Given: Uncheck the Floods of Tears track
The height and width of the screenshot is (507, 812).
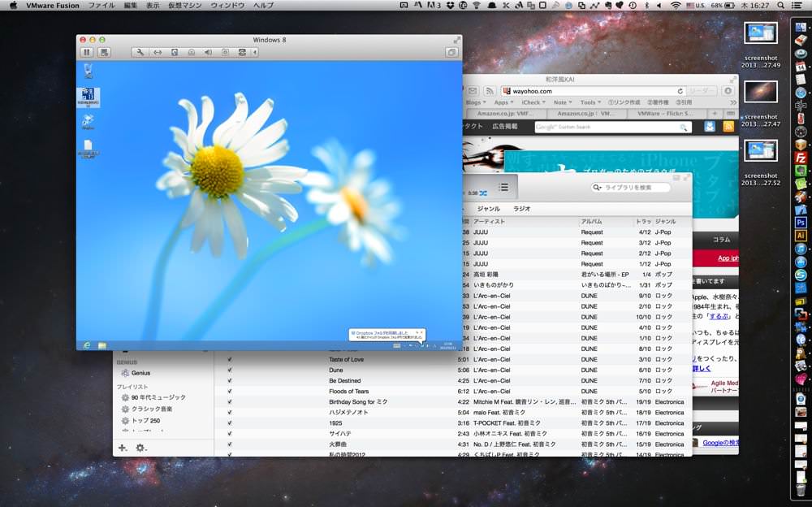Looking at the screenshot, I should tap(230, 392).
